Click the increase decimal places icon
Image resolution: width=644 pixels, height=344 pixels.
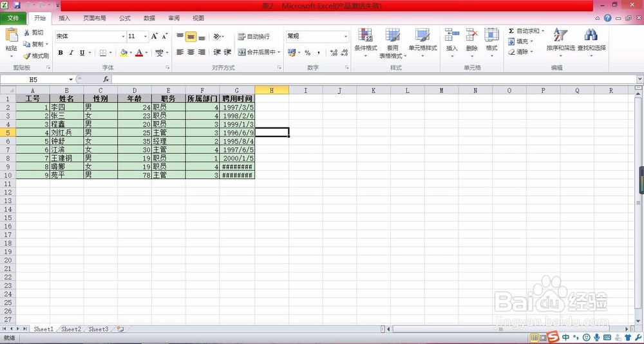pyautogui.click(x=334, y=53)
